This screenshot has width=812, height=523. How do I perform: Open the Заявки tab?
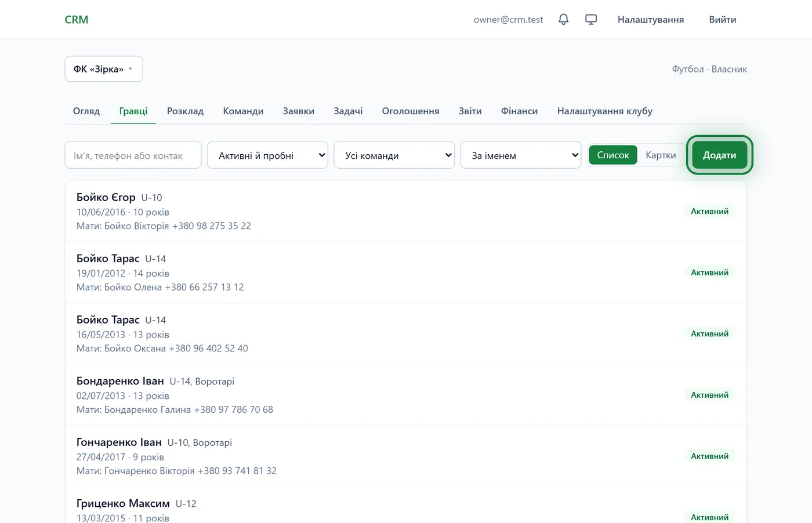coord(299,111)
